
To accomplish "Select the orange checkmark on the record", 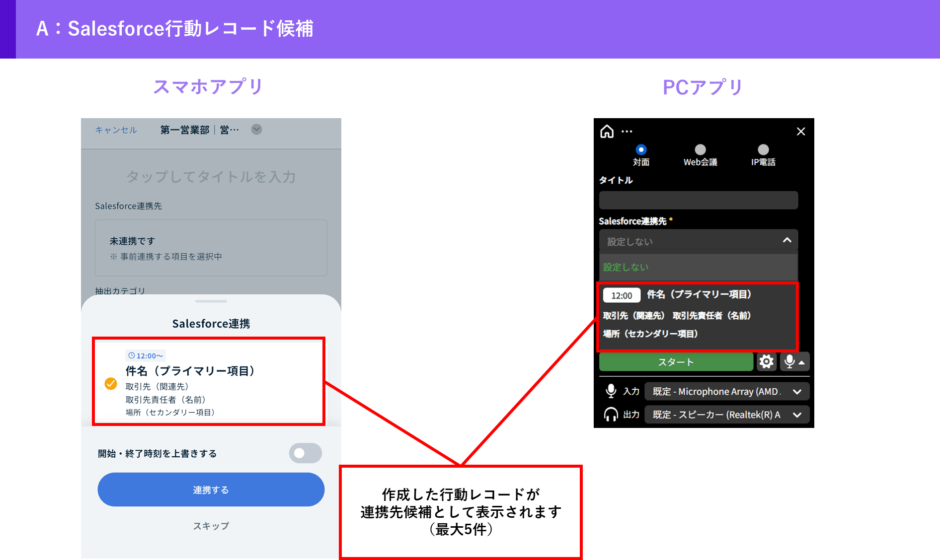I will point(111,384).
